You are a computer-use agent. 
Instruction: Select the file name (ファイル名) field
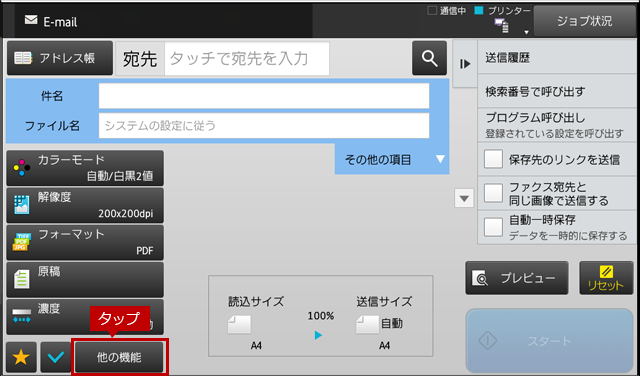click(x=264, y=125)
